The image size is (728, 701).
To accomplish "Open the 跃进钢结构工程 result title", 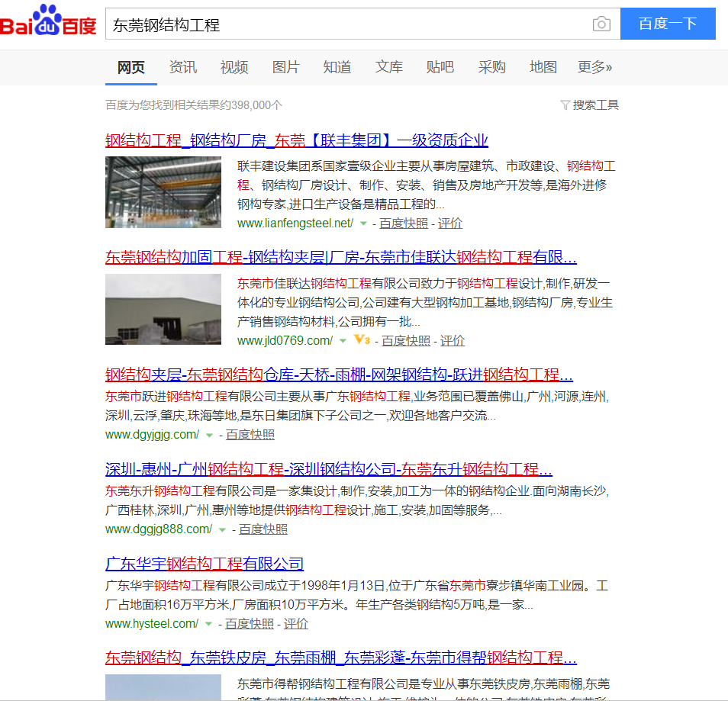I will coord(339,375).
